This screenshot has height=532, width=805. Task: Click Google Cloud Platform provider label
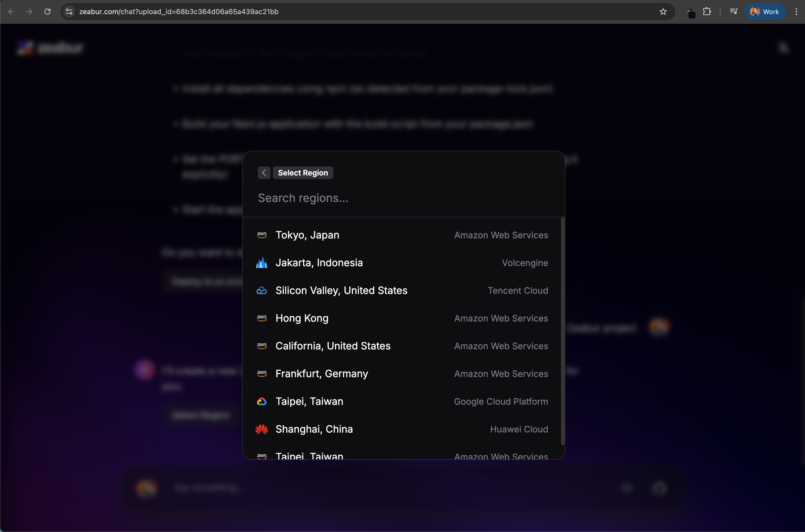(x=501, y=401)
